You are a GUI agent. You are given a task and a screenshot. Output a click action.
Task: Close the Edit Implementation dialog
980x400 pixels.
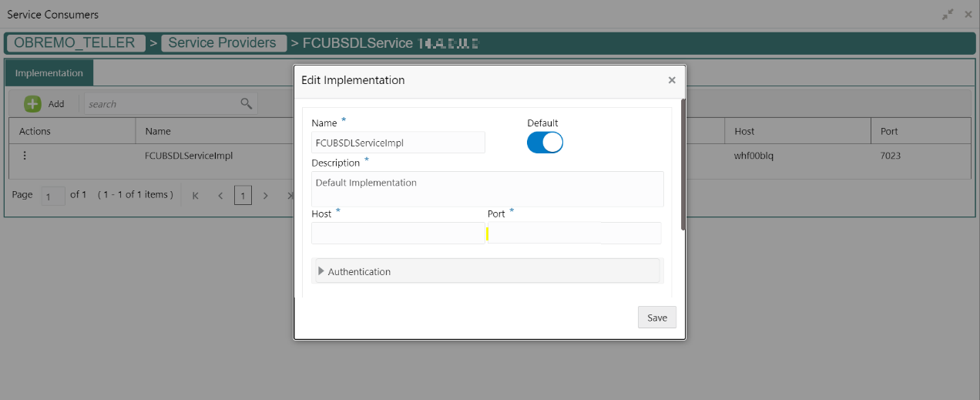pos(672,80)
